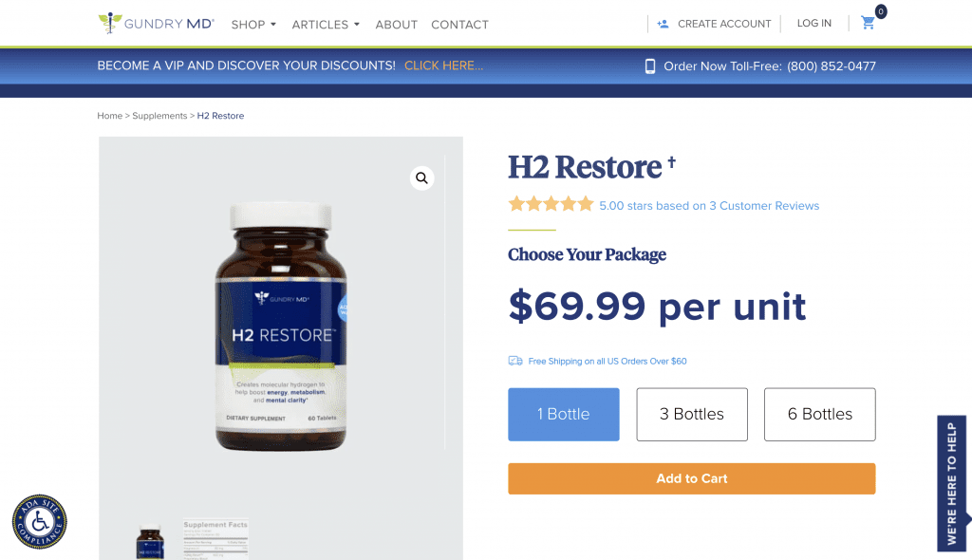Go to the ABOUT page
This screenshot has height=560, width=972.
click(x=396, y=25)
